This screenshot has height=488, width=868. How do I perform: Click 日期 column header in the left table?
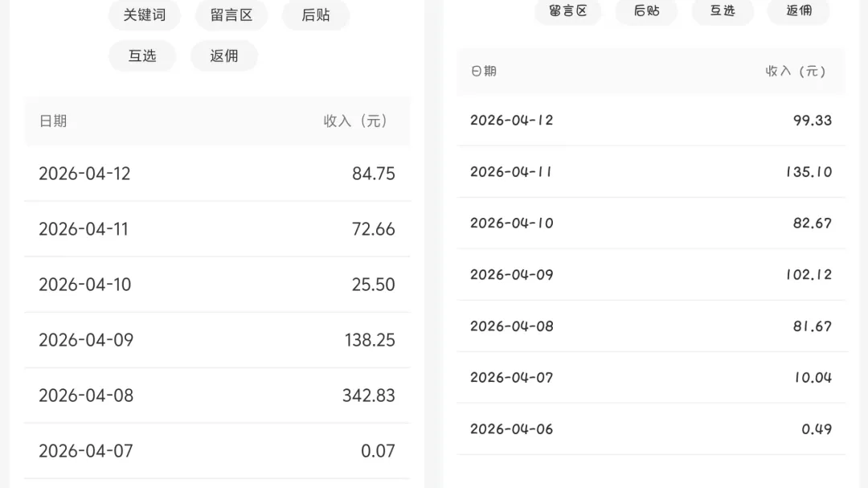click(x=53, y=121)
